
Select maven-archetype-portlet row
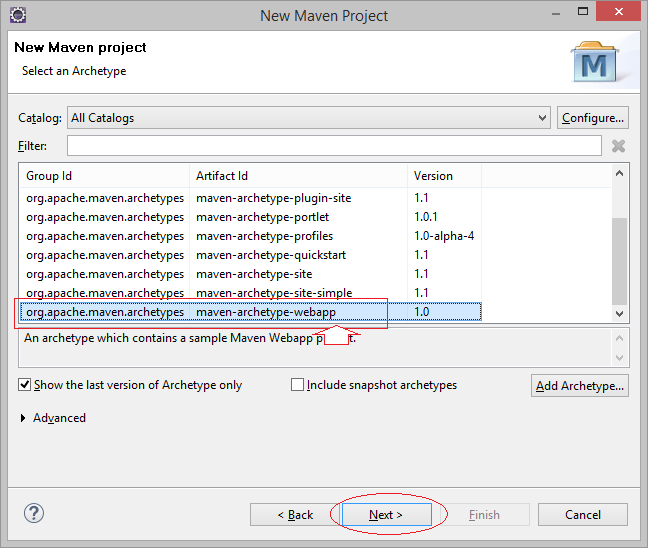[x=250, y=217]
